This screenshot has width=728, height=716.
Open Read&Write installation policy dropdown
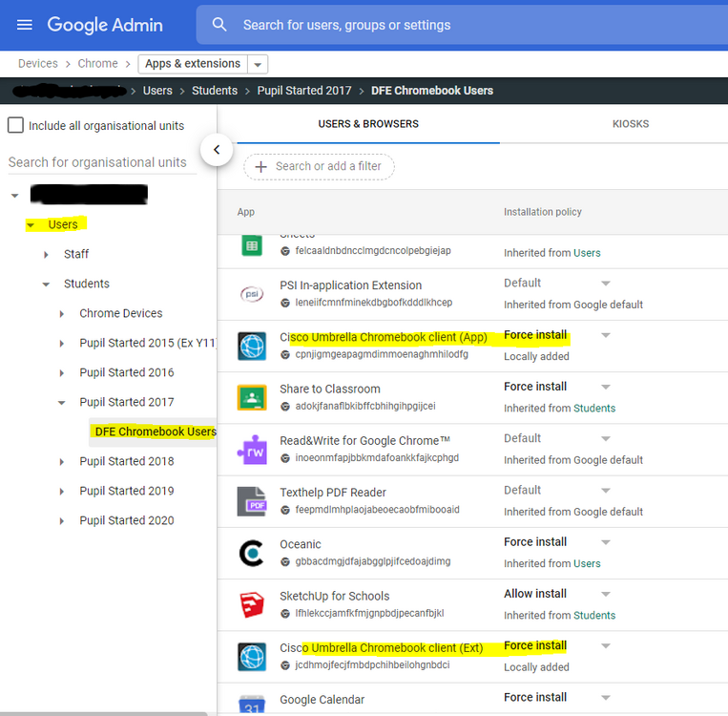click(x=606, y=438)
